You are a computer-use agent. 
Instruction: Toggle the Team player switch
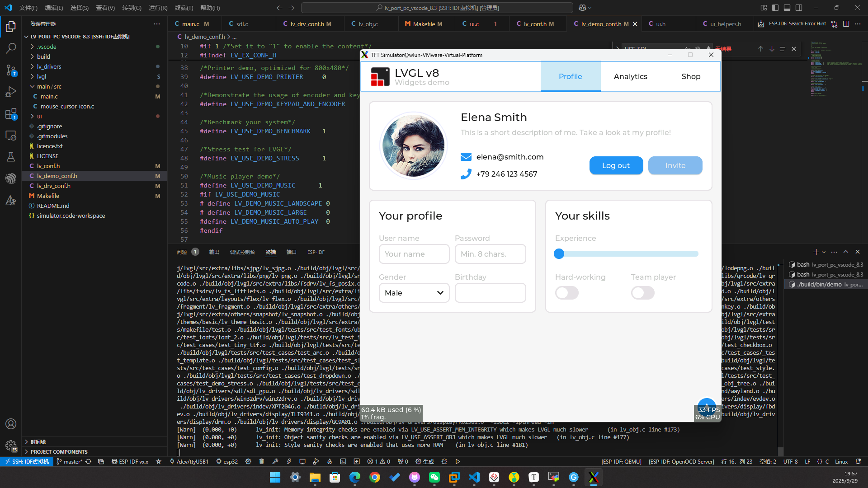pyautogui.click(x=643, y=293)
